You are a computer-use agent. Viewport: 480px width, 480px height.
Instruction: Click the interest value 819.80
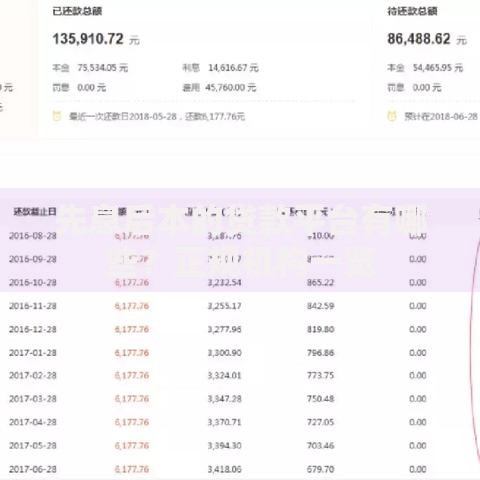click(x=320, y=329)
